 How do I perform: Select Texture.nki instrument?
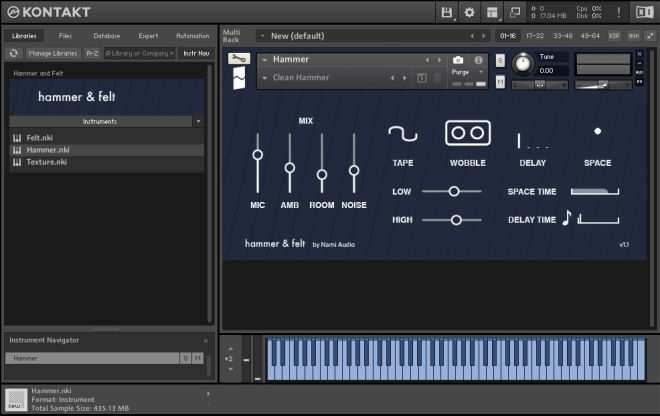pyautogui.click(x=106, y=162)
